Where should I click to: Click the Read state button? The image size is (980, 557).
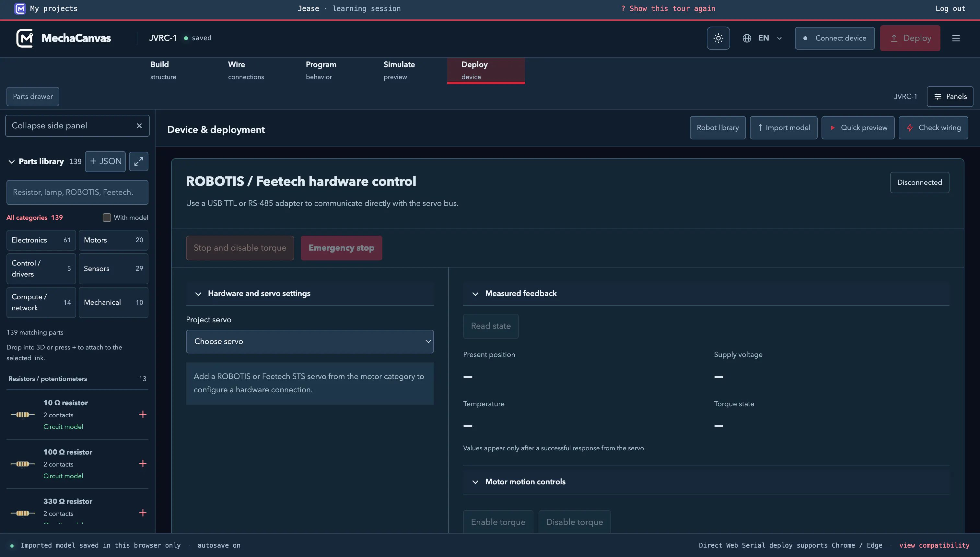pos(491,326)
